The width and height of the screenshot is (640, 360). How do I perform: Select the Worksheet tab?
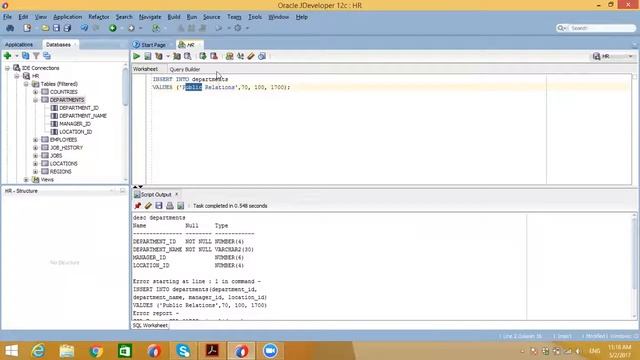pos(145,69)
